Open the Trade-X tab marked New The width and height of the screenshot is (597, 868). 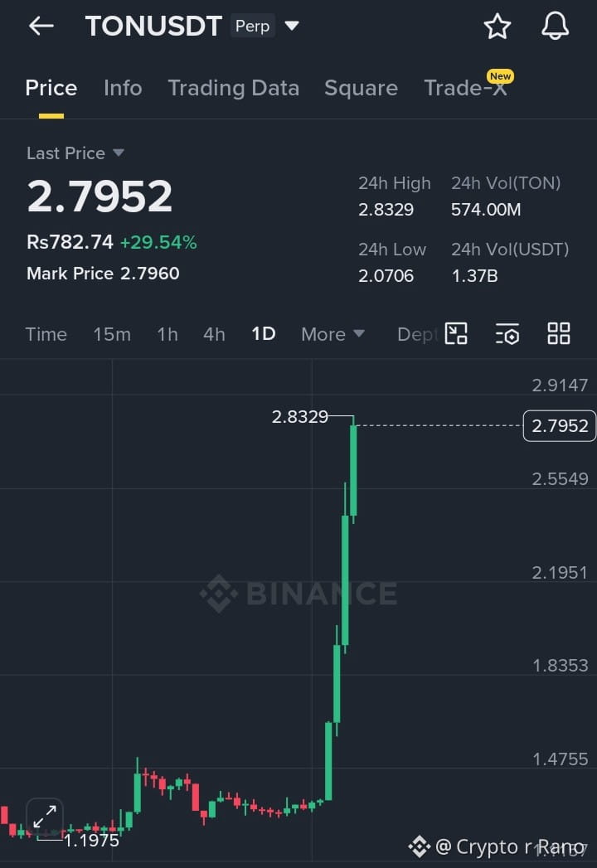[465, 88]
